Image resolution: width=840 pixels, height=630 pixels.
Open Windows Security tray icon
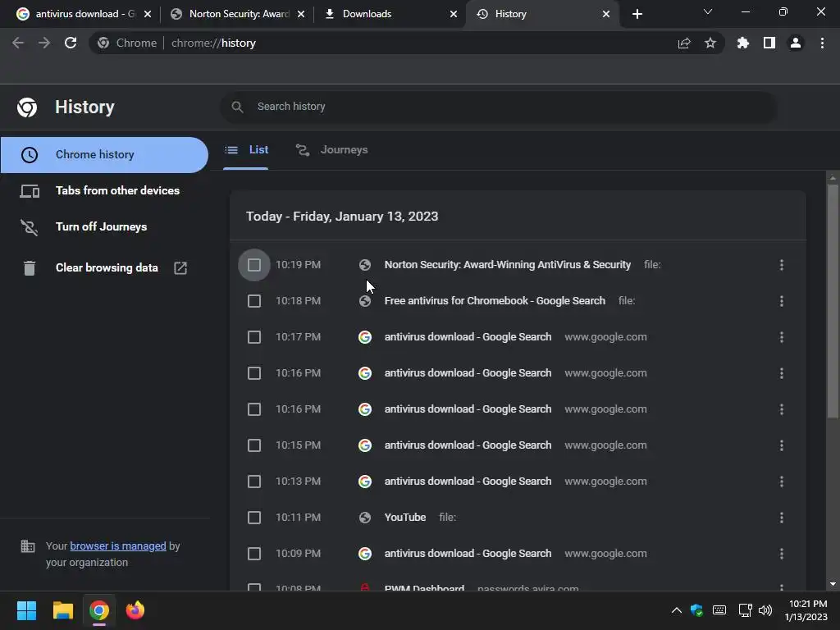pyautogui.click(x=696, y=610)
